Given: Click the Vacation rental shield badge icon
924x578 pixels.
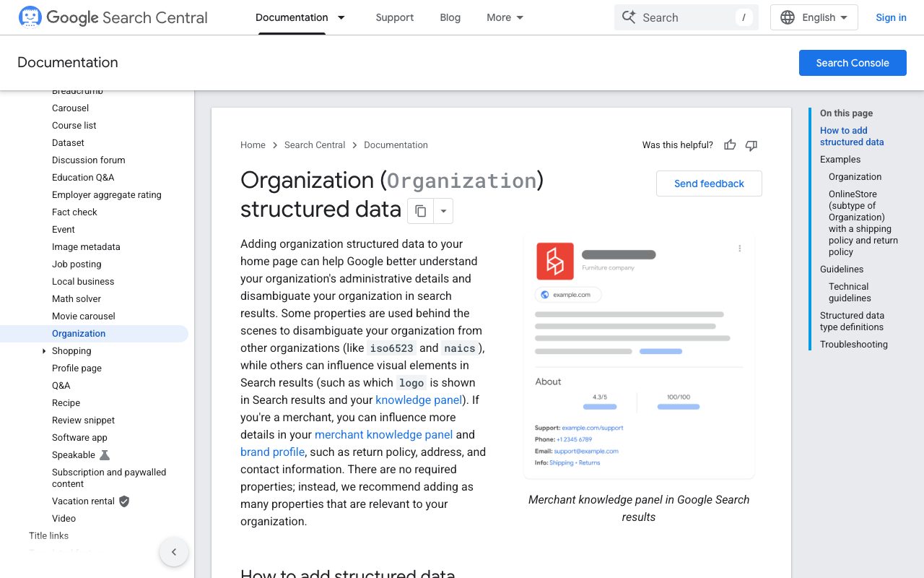Looking at the screenshot, I should (124, 501).
